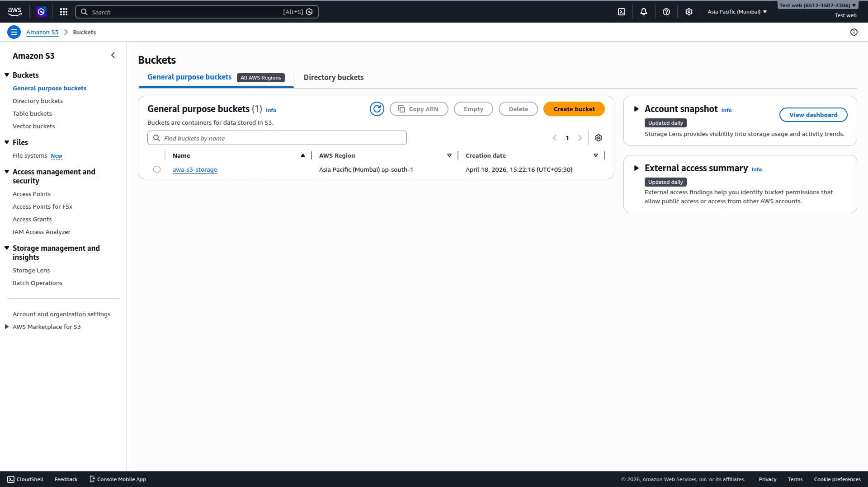Open Table buckets in sidebar
This screenshot has width=868, height=487.
click(x=32, y=113)
